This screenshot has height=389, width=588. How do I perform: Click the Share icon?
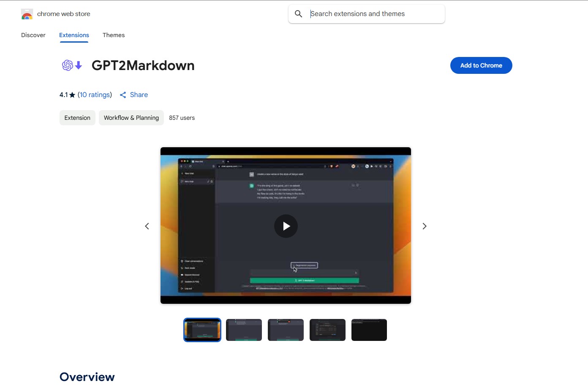(123, 95)
